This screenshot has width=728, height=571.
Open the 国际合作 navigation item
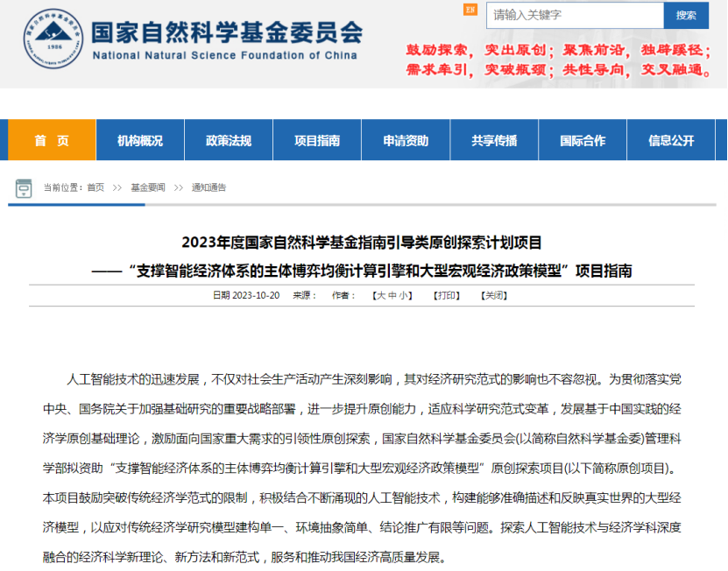click(x=583, y=140)
